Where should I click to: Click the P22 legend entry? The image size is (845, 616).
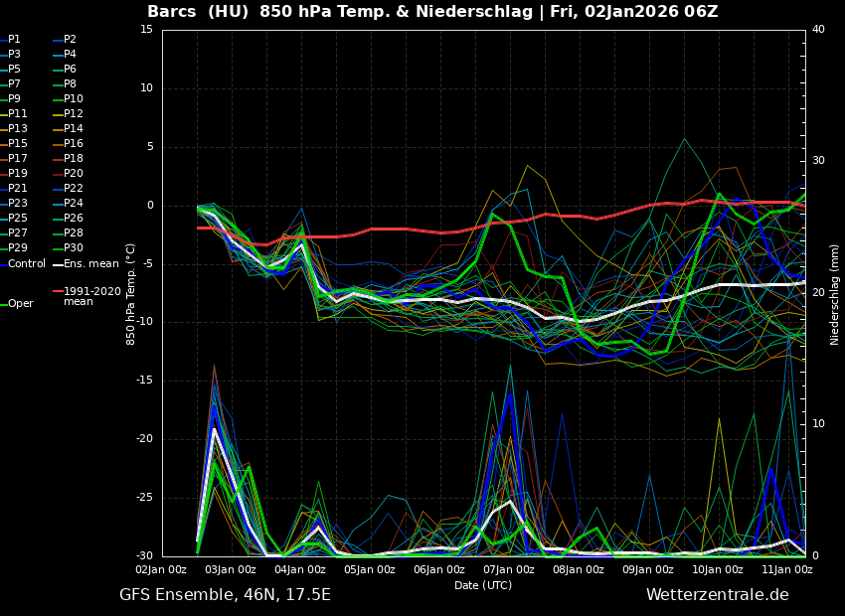click(73, 189)
